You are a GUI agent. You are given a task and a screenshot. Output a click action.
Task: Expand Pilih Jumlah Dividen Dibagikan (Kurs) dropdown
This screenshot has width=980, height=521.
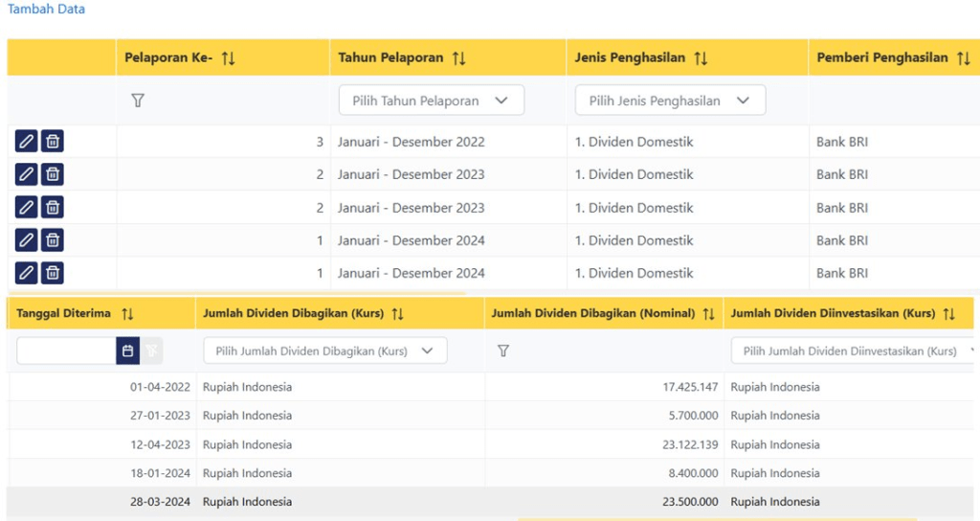[324, 351]
